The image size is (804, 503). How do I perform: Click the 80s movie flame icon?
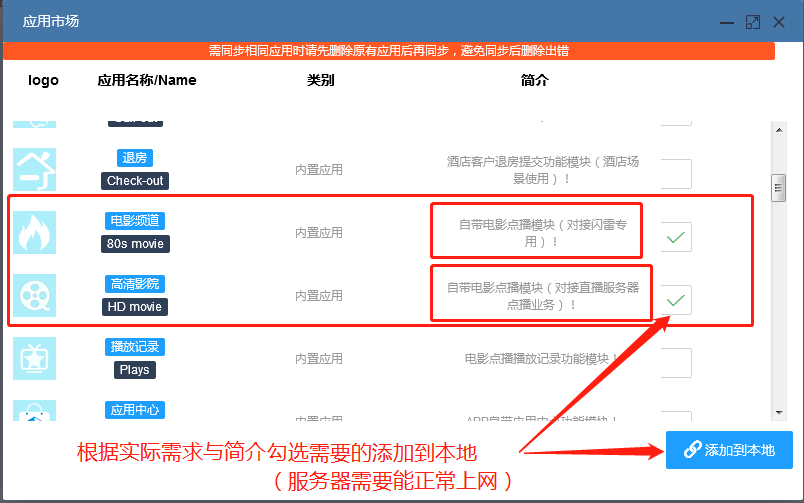point(35,232)
